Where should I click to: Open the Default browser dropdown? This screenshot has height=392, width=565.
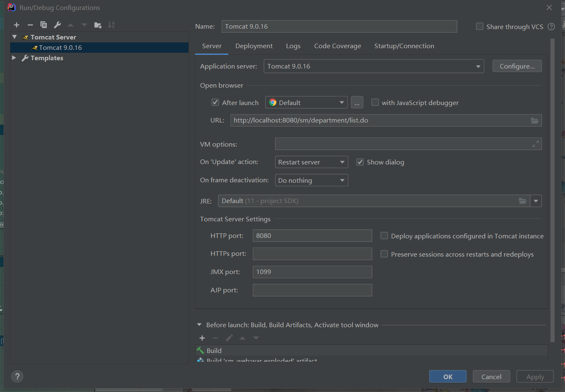(x=306, y=103)
